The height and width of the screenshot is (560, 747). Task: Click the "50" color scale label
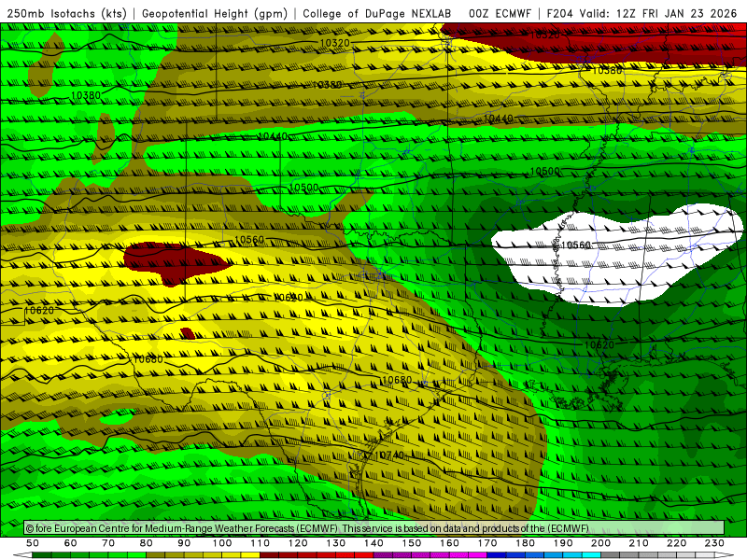click(x=33, y=543)
